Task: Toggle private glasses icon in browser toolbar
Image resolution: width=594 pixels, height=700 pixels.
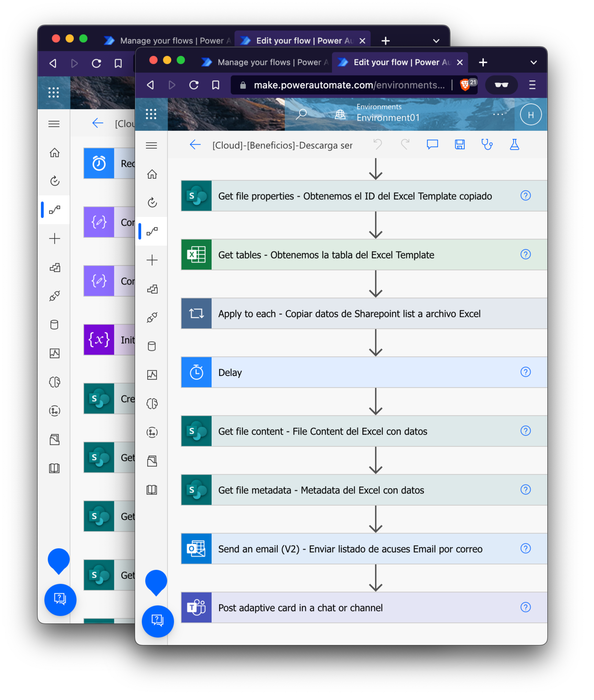Action: click(x=501, y=85)
